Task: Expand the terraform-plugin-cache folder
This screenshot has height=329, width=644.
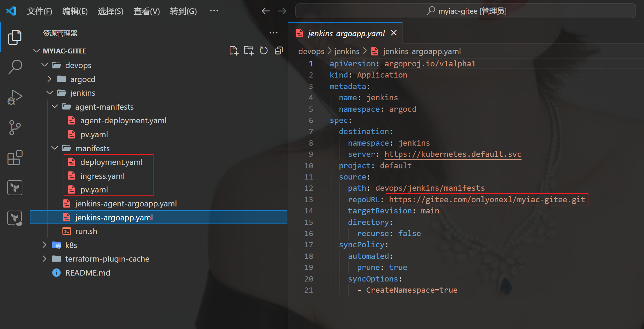Action: click(44, 258)
